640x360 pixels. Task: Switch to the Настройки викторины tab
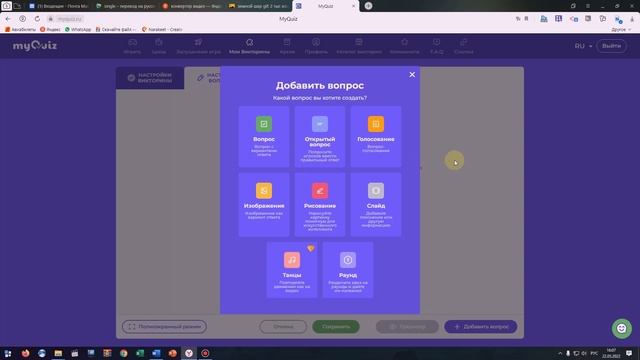150,78
